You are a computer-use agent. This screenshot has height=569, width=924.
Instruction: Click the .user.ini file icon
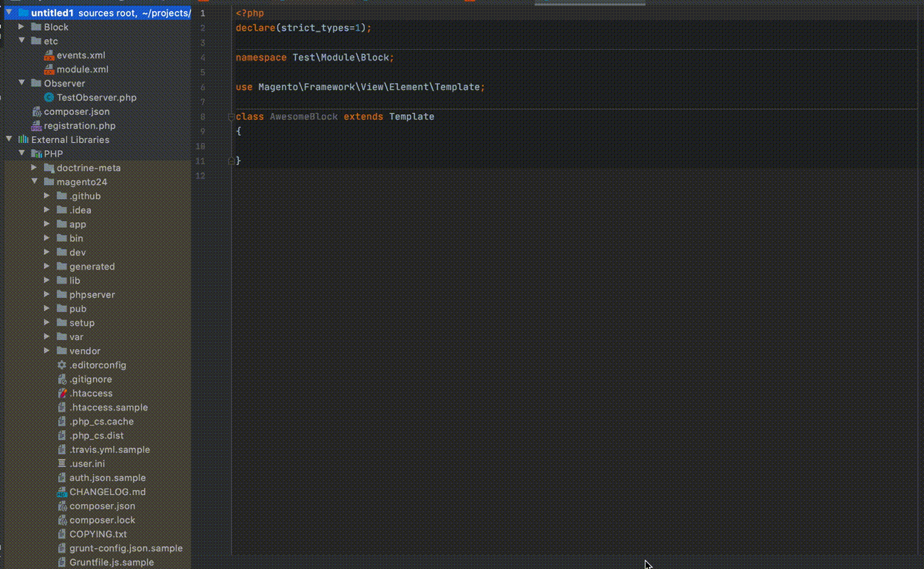(x=62, y=464)
